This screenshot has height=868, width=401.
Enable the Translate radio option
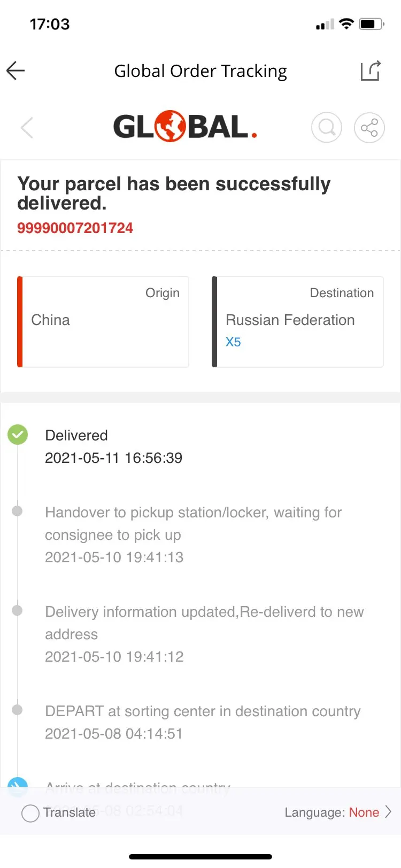(x=30, y=813)
